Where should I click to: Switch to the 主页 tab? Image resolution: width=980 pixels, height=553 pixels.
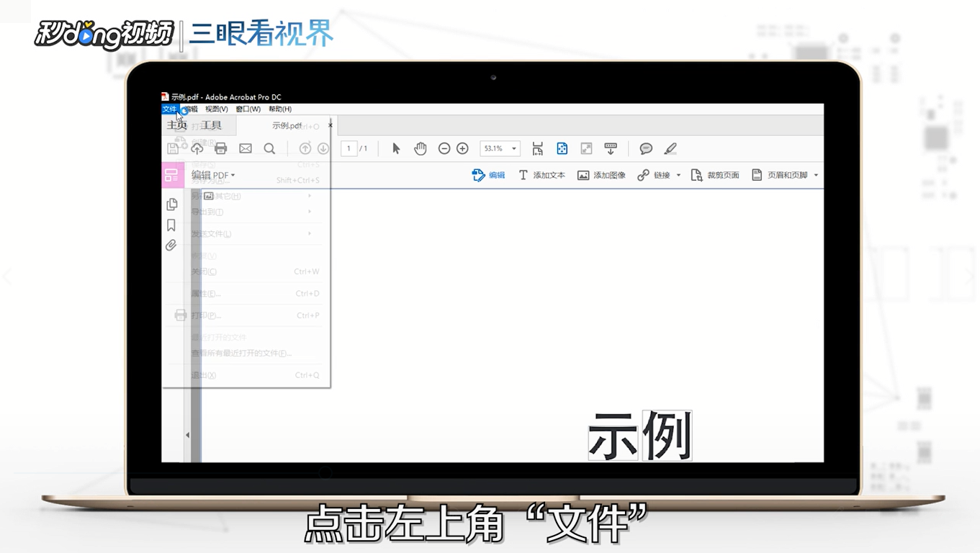point(177,125)
